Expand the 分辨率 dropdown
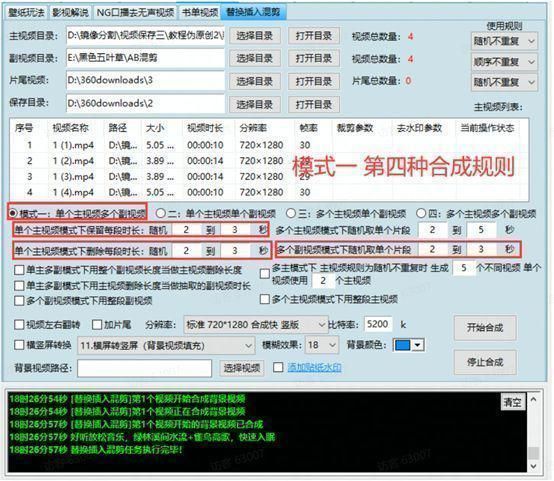The image size is (554, 481). (x=255, y=324)
